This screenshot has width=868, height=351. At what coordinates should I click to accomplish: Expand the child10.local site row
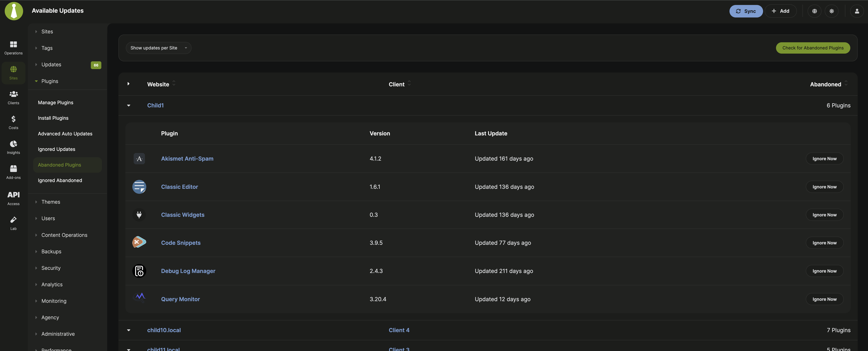[128, 330]
